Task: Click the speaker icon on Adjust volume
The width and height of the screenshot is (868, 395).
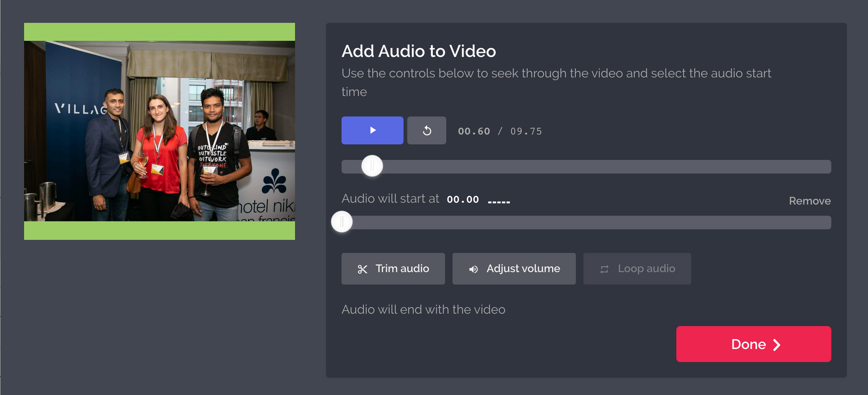Action: (473, 269)
